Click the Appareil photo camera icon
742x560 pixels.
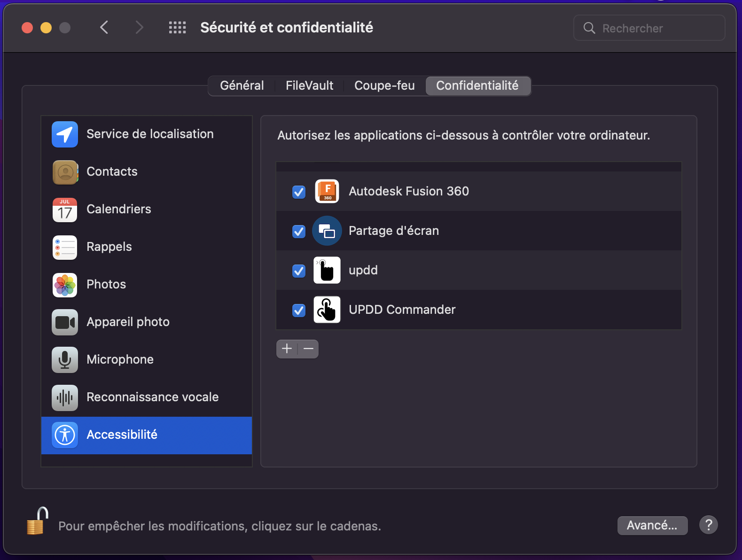pos(65,322)
